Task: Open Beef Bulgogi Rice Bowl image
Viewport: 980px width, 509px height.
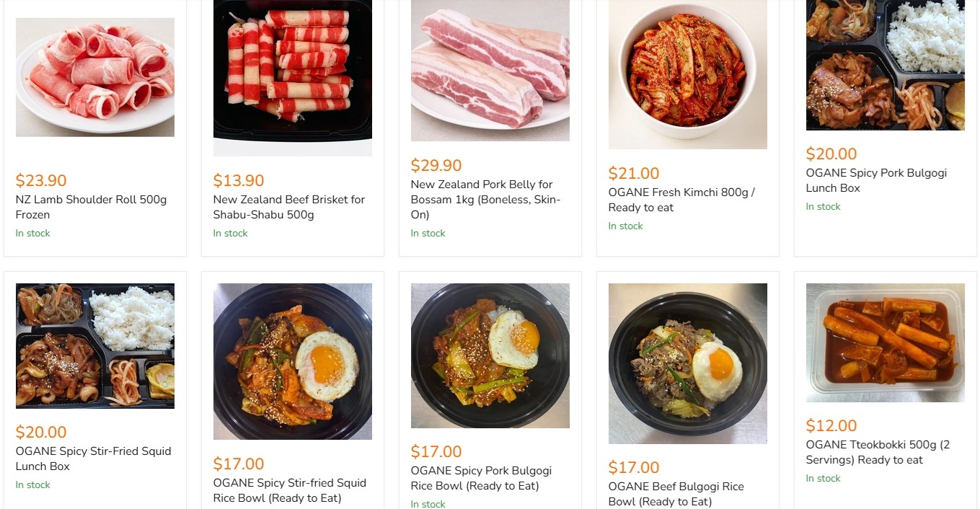Action: 688,363
